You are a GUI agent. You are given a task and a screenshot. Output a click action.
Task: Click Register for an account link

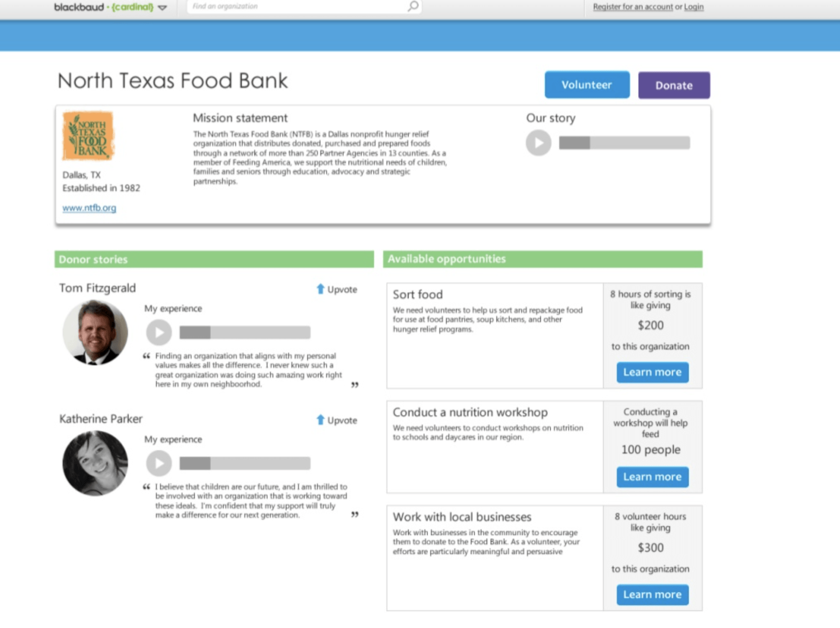pyautogui.click(x=633, y=7)
